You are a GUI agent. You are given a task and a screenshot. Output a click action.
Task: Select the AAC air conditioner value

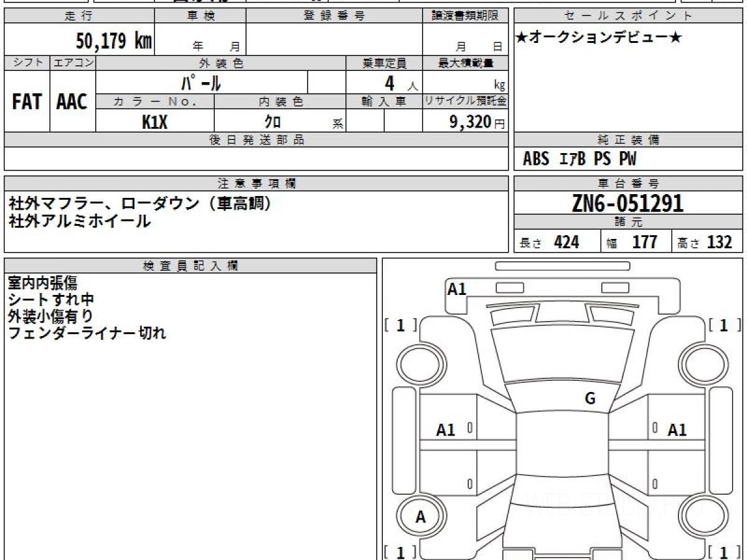[72, 102]
